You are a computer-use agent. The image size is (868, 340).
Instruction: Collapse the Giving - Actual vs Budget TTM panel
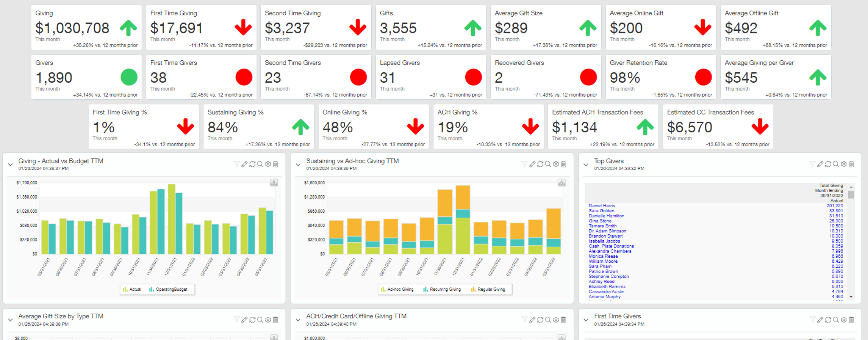pyautogui.click(x=11, y=165)
